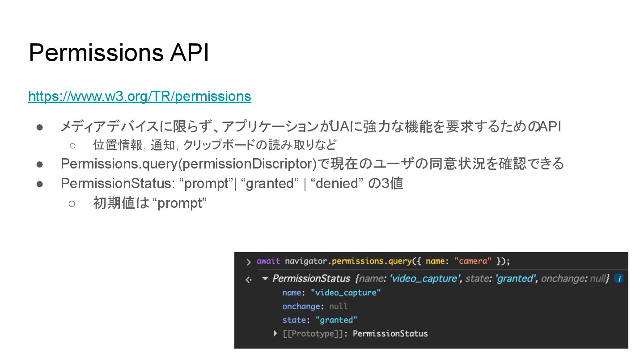
Task: Click the sub-bullet 位置情報, 通知, クリップボード
Action: (215, 145)
